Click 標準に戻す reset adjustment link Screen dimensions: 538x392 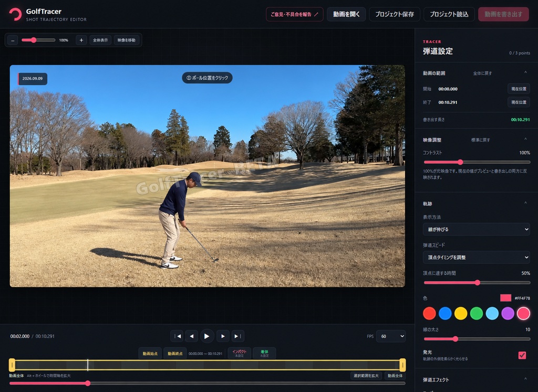point(480,140)
